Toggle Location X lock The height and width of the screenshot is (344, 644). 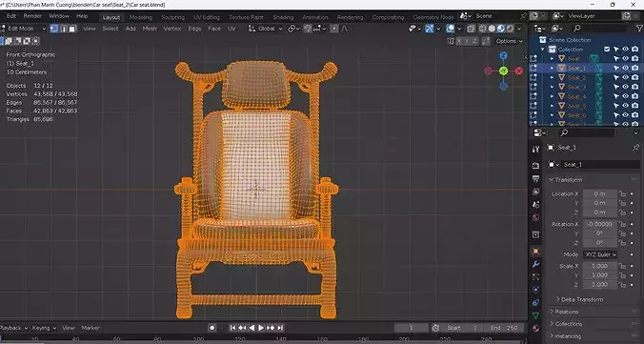(623, 194)
